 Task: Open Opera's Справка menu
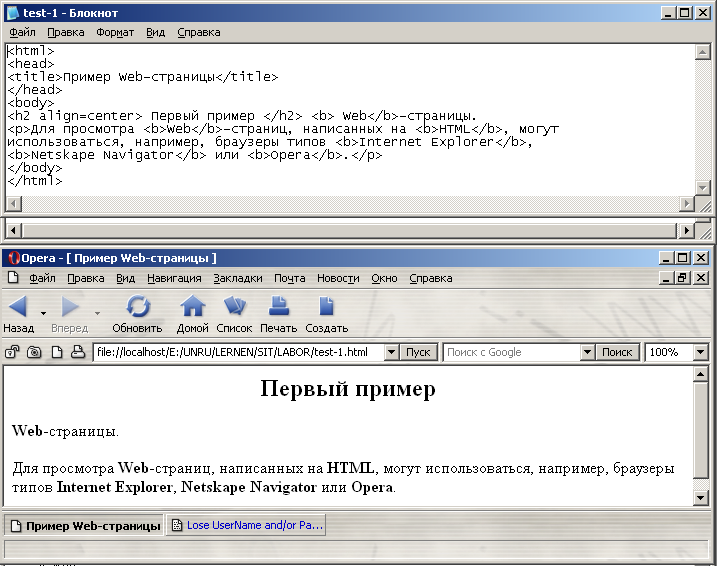(431, 278)
